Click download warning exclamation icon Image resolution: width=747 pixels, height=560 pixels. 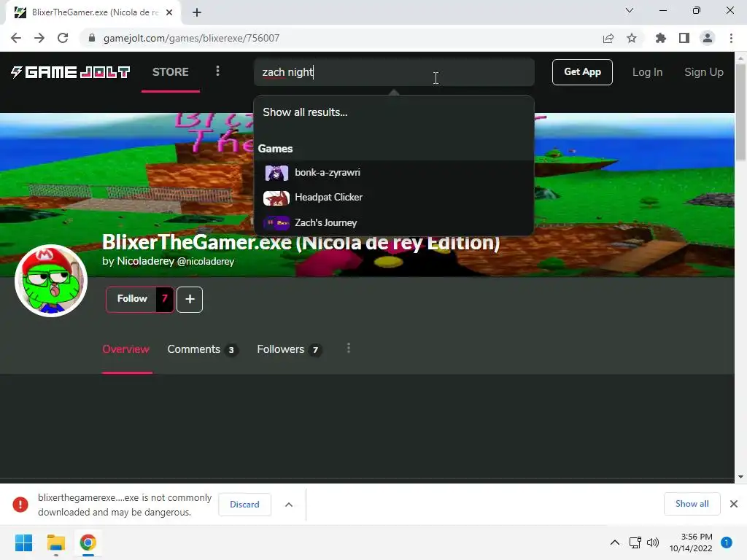[x=20, y=505]
